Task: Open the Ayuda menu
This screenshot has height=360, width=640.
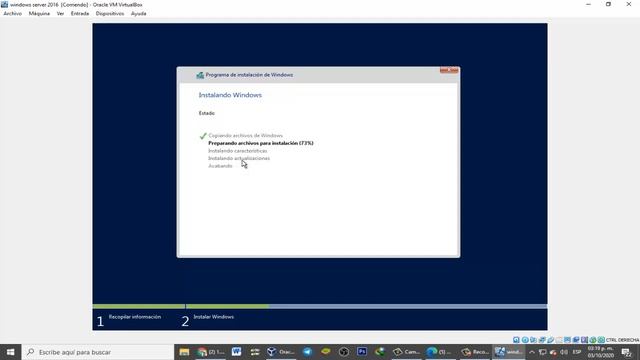Action: pyautogui.click(x=138, y=13)
